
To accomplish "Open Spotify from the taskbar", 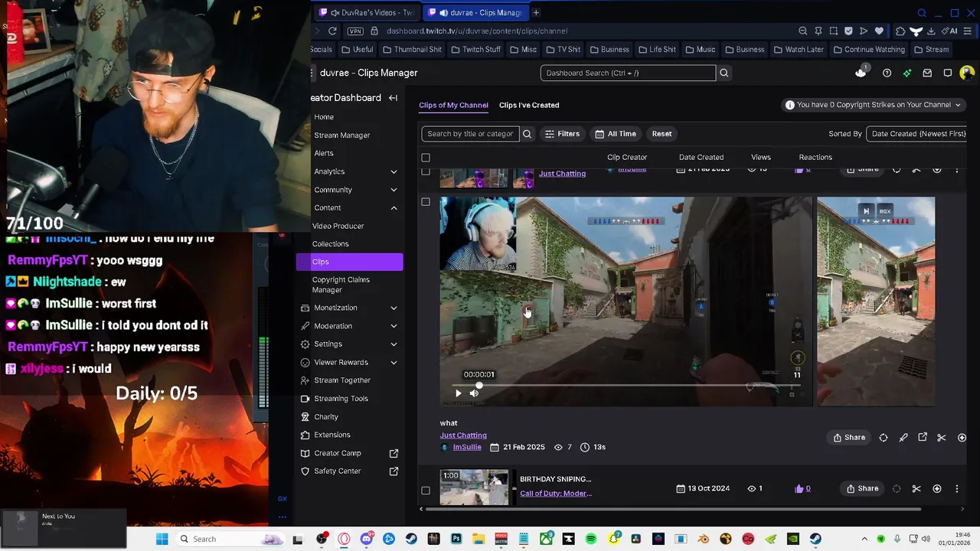I will (x=591, y=539).
